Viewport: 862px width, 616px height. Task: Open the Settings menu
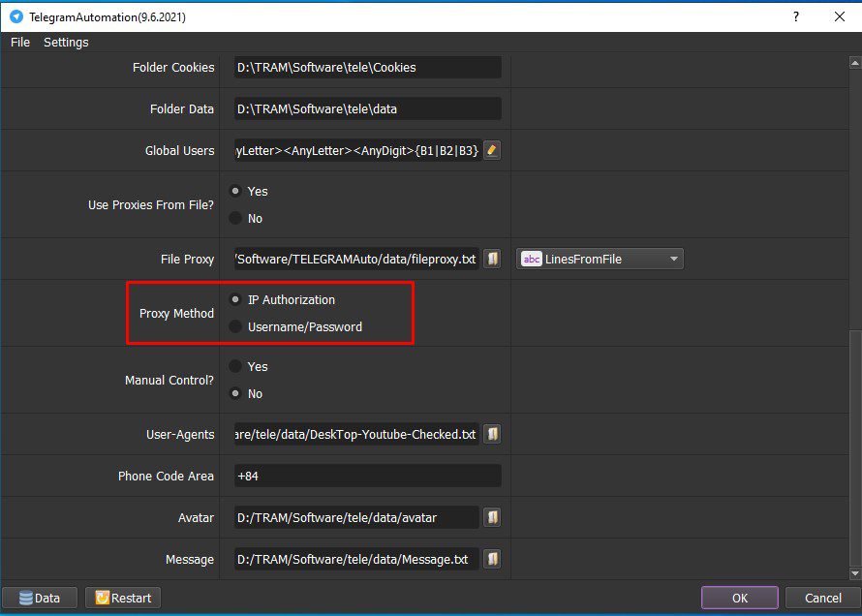[x=66, y=43]
